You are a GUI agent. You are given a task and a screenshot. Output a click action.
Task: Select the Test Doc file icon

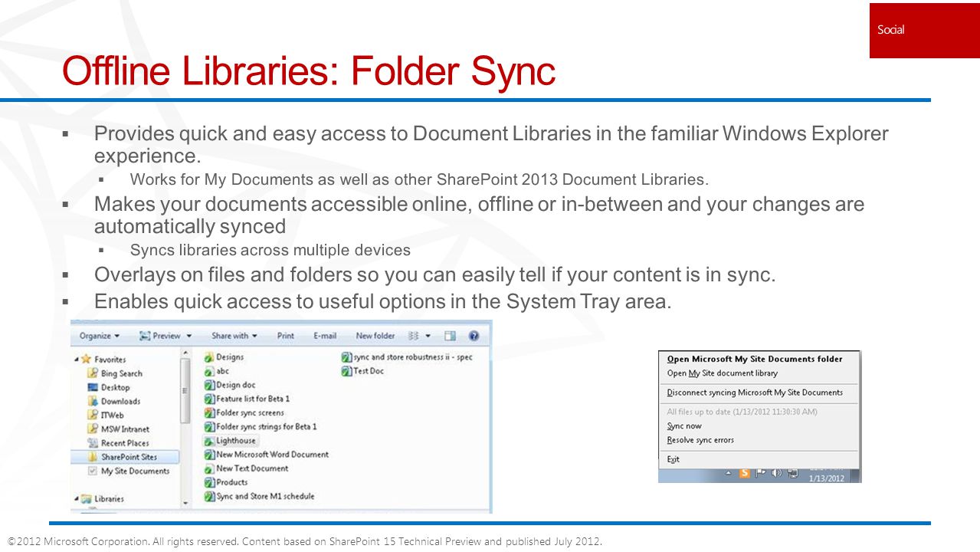tap(346, 371)
